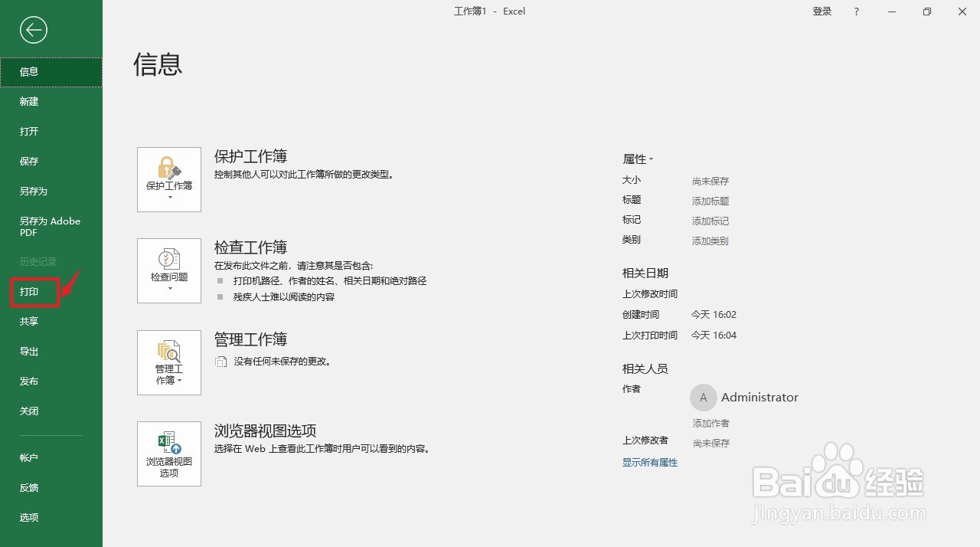Open the Manage Workbook (管理工作簿) icon
The height and width of the screenshot is (547, 980).
[168, 358]
